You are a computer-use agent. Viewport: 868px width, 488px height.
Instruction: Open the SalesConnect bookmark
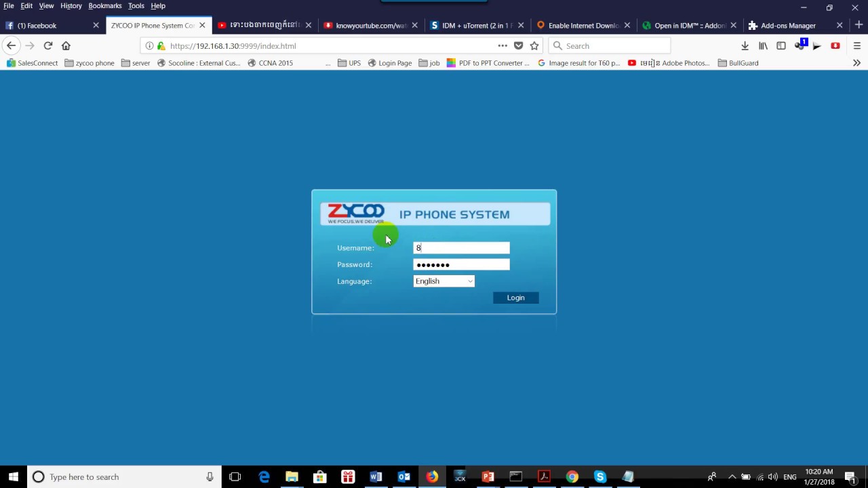pyautogui.click(x=32, y=63)
